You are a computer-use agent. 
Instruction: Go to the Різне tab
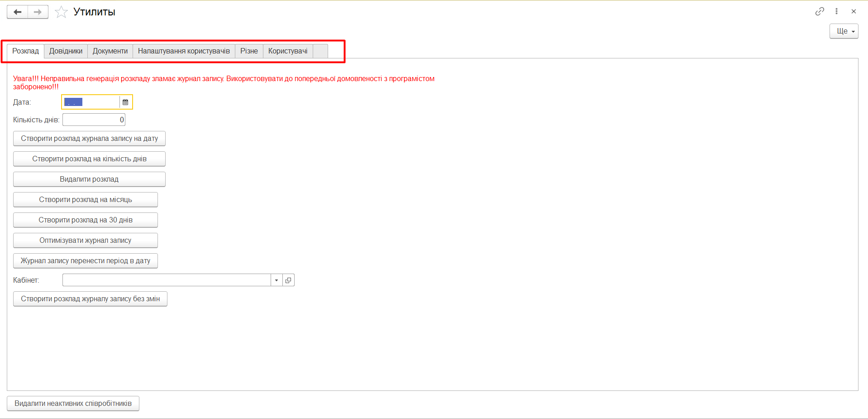click(x=249, y=51)
